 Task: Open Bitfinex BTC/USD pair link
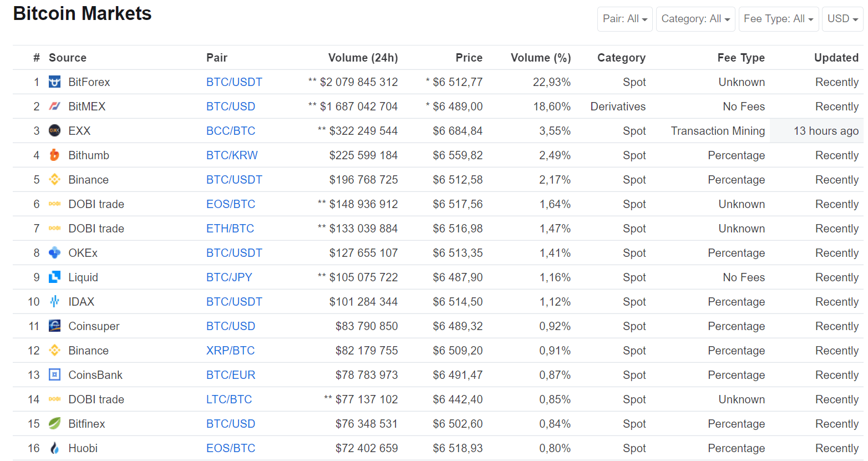tap(231, 424)
